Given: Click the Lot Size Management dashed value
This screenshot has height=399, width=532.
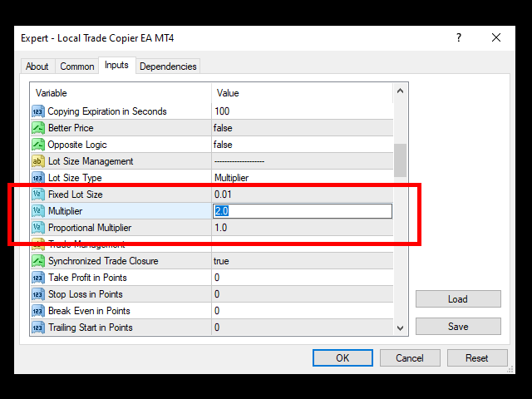Looking at the screenshot, I should point(239,161).
